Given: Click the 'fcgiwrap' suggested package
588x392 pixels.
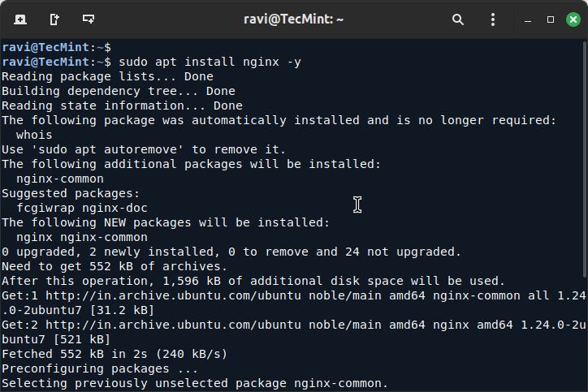Looking at the screenshot, I should pyautogui.click(x=45, y=208).
